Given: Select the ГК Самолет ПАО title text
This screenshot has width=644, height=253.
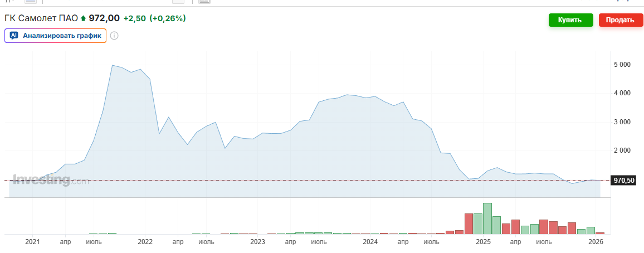Looking at the screenshot, I should click(x=41, y=18).
